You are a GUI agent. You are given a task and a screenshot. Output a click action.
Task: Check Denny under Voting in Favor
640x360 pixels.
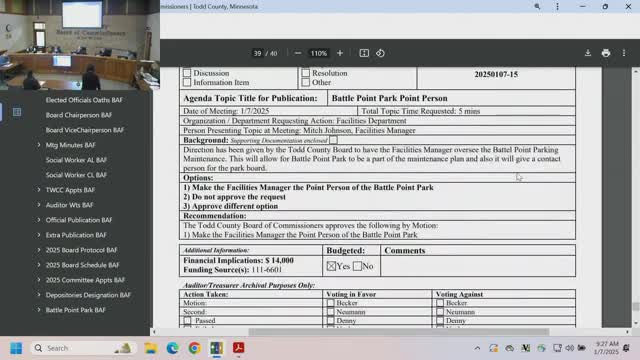click(331, 321)
